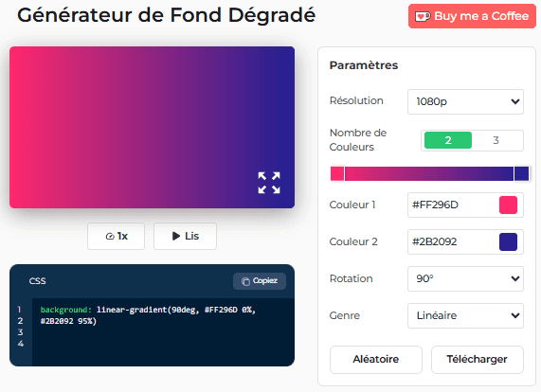Open the Genre Linéaire dropdown
541x392 pixels.
(465, 315)
